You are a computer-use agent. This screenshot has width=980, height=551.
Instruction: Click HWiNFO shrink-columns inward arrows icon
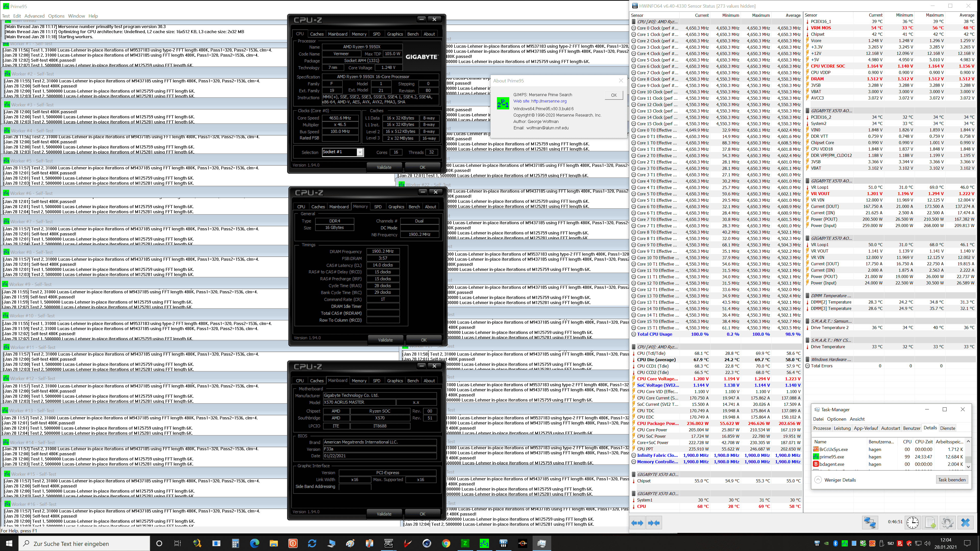tap(654, 523)
